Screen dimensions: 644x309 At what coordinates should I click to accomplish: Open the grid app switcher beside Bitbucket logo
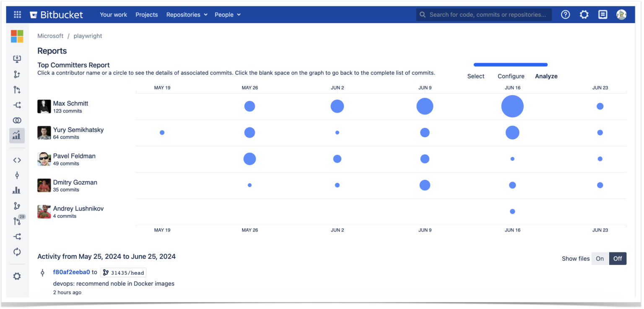(17, 14)
